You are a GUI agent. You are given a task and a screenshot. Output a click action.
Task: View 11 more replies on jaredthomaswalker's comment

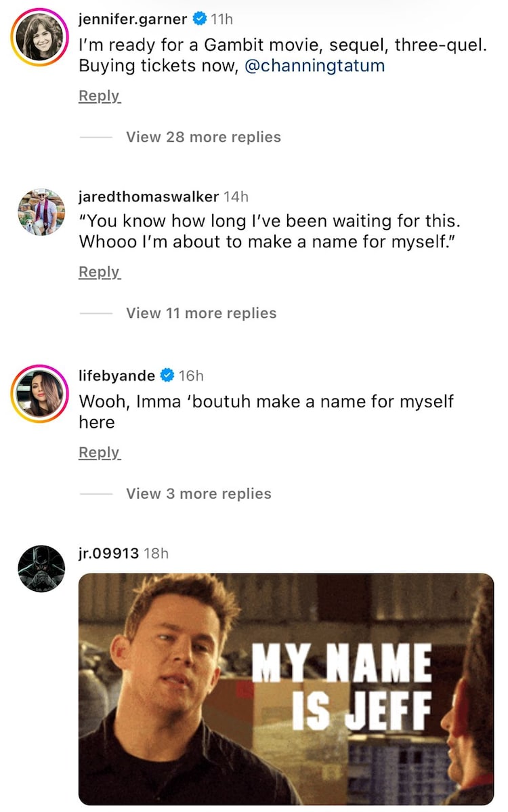(x=200, y=313)
